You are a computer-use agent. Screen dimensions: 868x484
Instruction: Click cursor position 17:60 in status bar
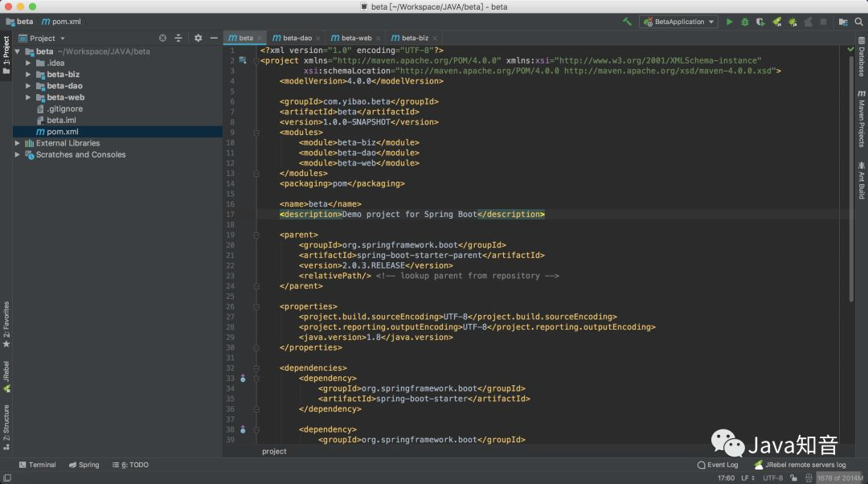[726, 478]
